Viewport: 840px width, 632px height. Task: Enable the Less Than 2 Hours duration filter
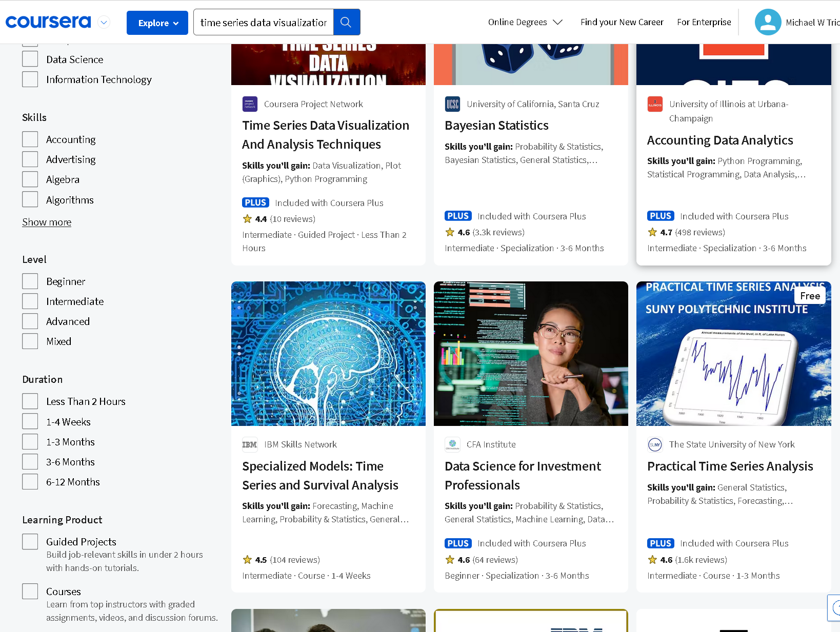point(30,401)
